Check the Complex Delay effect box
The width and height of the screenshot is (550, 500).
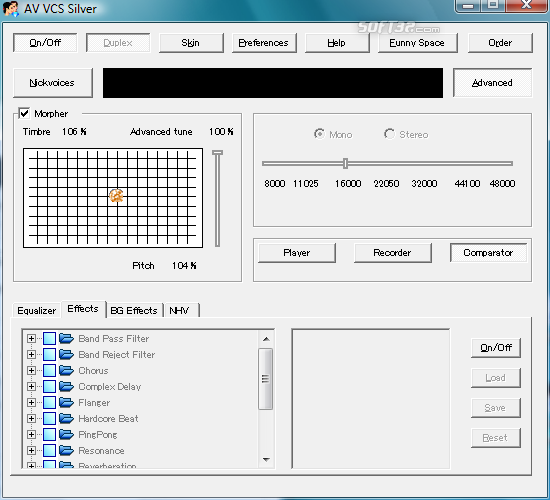tap(49, 386)
